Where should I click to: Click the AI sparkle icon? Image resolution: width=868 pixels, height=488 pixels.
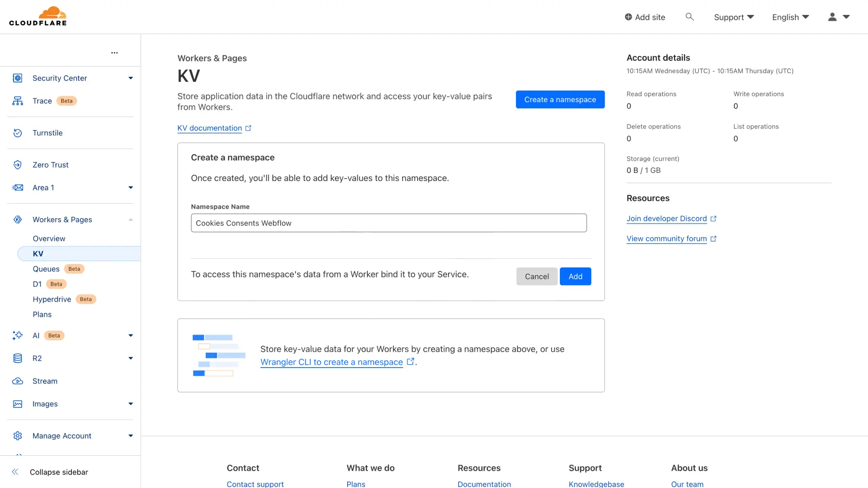[x=18, y=335]
